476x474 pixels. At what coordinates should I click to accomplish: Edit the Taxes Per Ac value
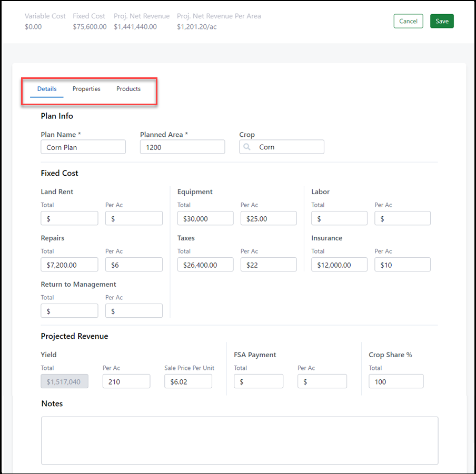click(269, 265)
